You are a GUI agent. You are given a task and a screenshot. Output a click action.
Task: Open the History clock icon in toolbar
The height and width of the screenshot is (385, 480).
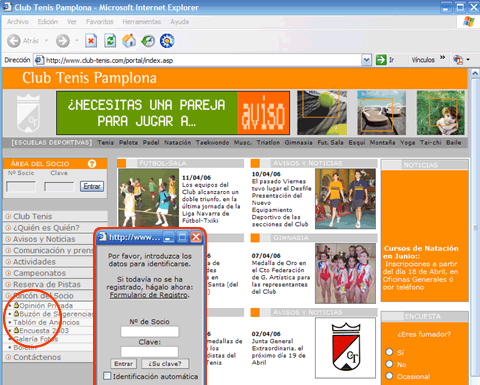(148, 41)
